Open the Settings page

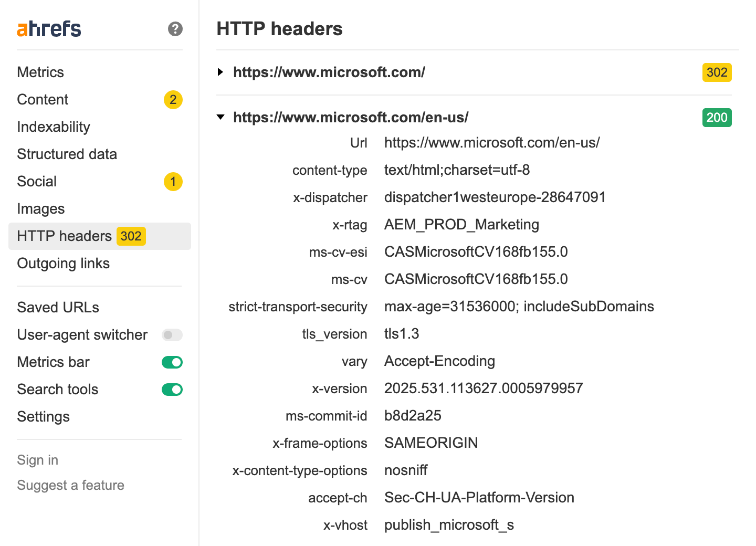(44, 417)
